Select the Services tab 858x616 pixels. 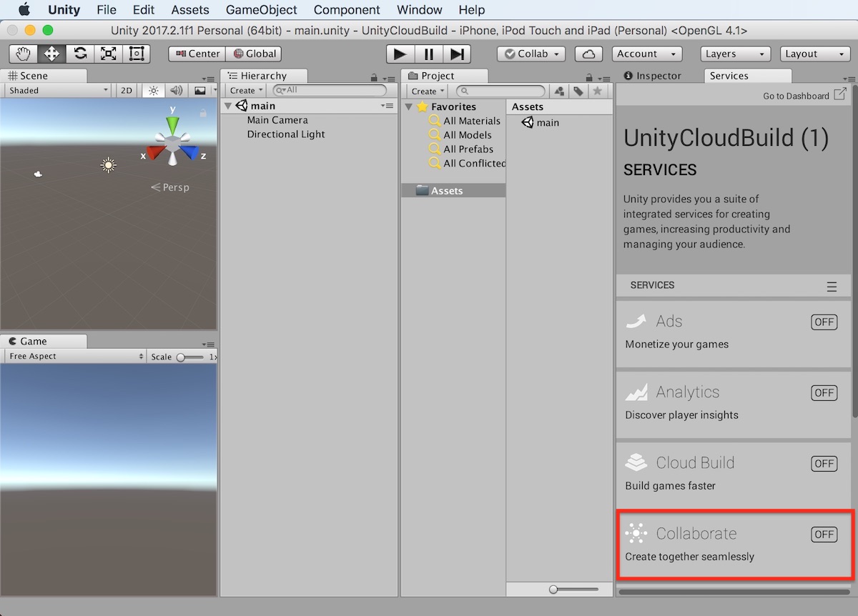(748, 76)
